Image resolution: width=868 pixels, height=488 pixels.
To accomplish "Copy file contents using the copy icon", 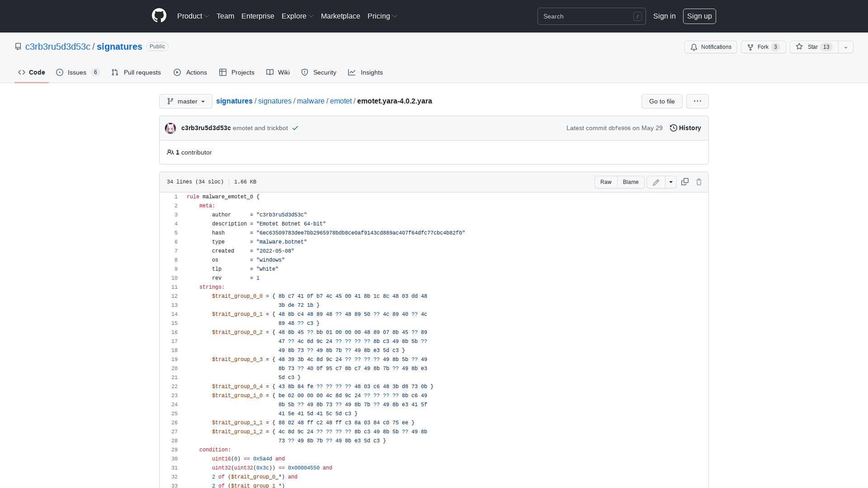I will [684, 182].
